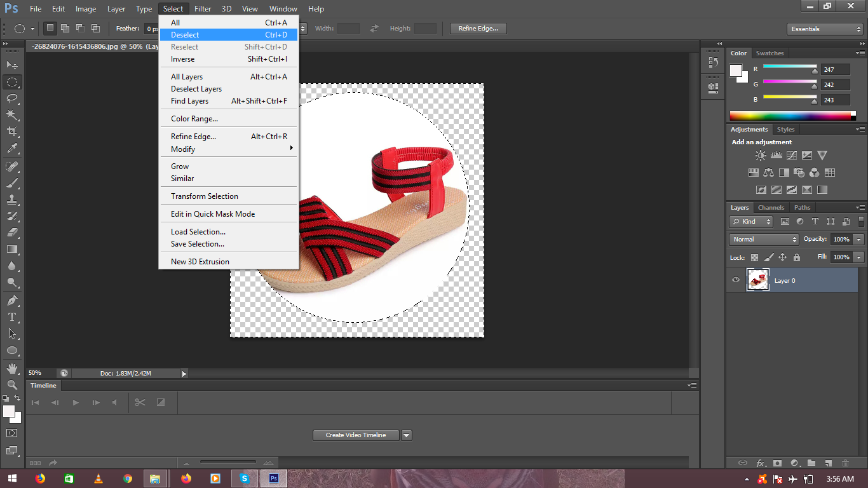Viewport: 868px width, 488px height.
Task: Open the tool preset picker arrow
Action: 32,29
